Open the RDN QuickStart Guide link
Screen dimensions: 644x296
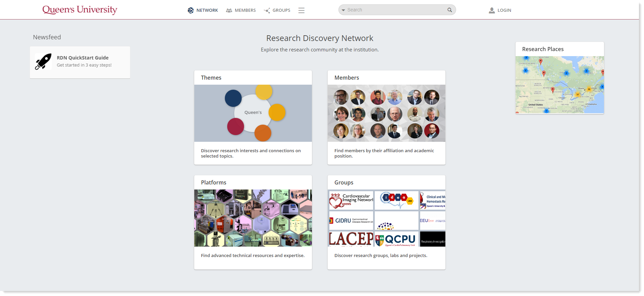[83, 58]
